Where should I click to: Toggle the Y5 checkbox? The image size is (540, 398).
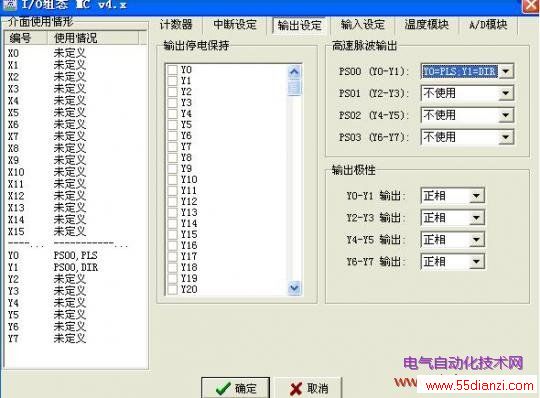(172, 125)
